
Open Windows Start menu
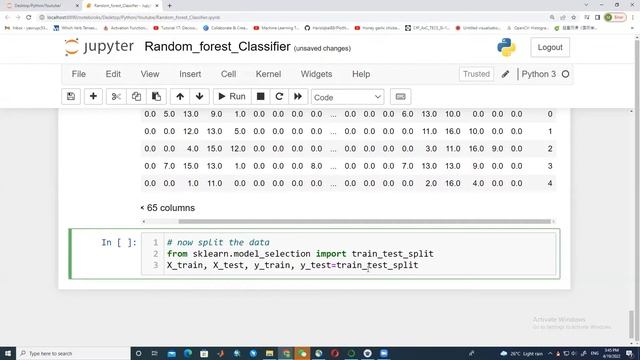pos(8,353)
